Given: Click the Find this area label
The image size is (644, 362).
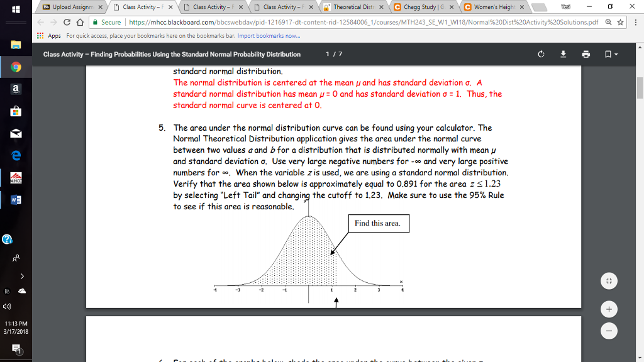Looking at the screenshot, I should click(377, 223).
